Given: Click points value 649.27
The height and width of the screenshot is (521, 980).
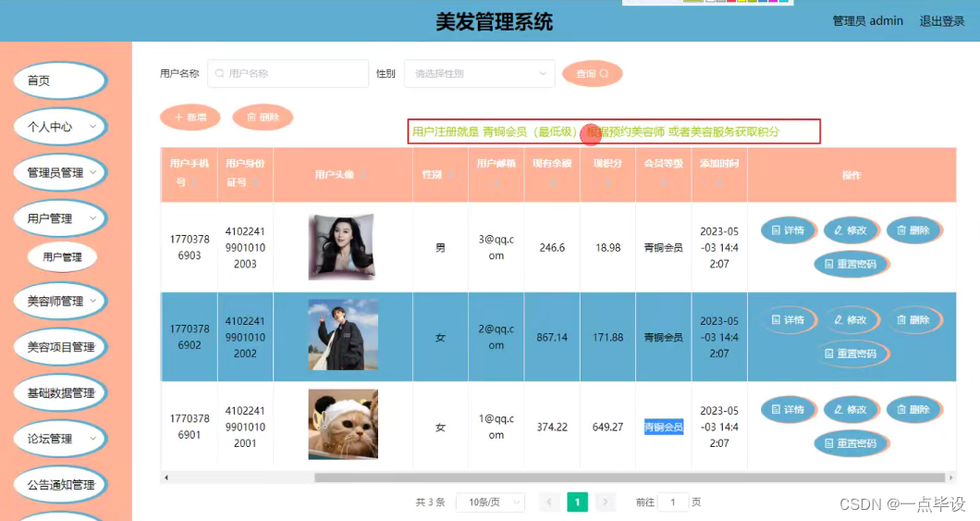Looking at the screenshot, I should pos(607,428).
